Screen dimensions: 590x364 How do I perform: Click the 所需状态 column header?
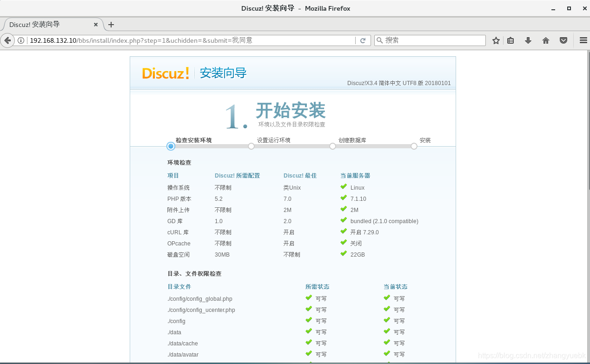pyautogui.click(x=317, y=287)
